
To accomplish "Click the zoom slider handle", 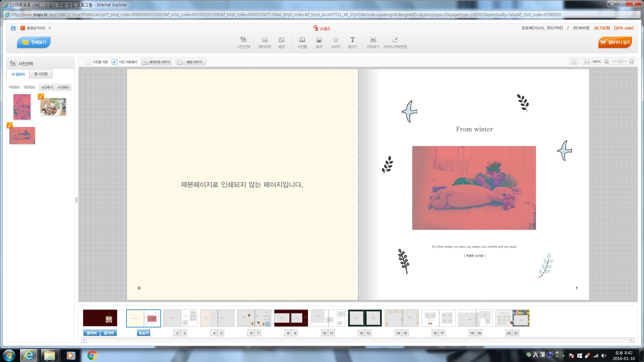I will coord(621,62).
